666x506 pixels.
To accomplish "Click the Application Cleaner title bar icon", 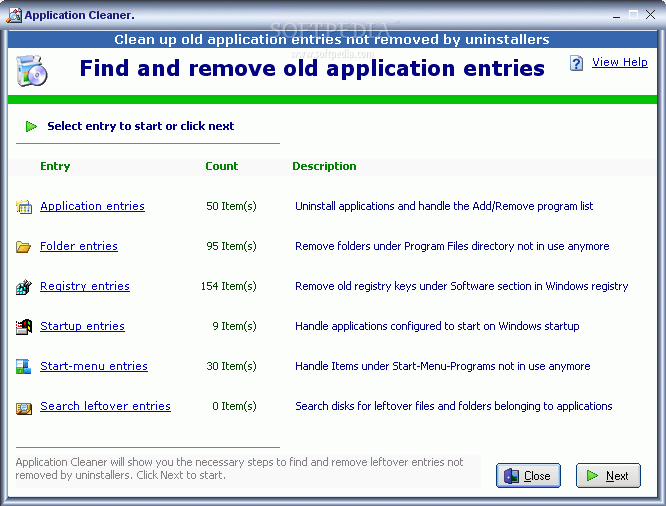I will (x=14, y=15).
